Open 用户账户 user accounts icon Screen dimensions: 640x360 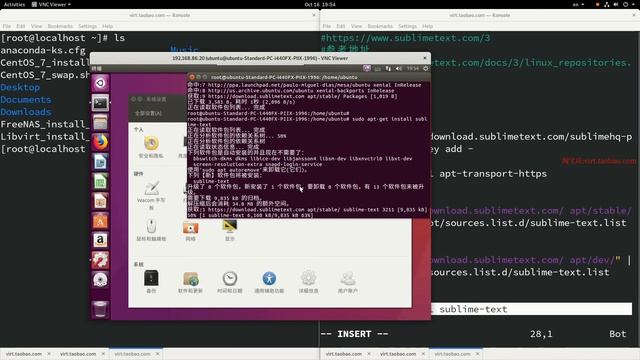(348, 282)
